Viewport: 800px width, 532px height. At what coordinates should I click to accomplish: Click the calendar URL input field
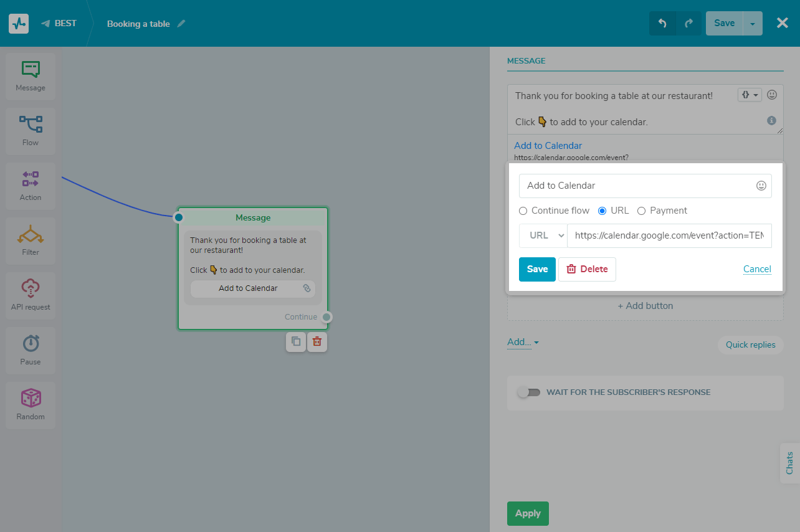[x=669, y=235]
